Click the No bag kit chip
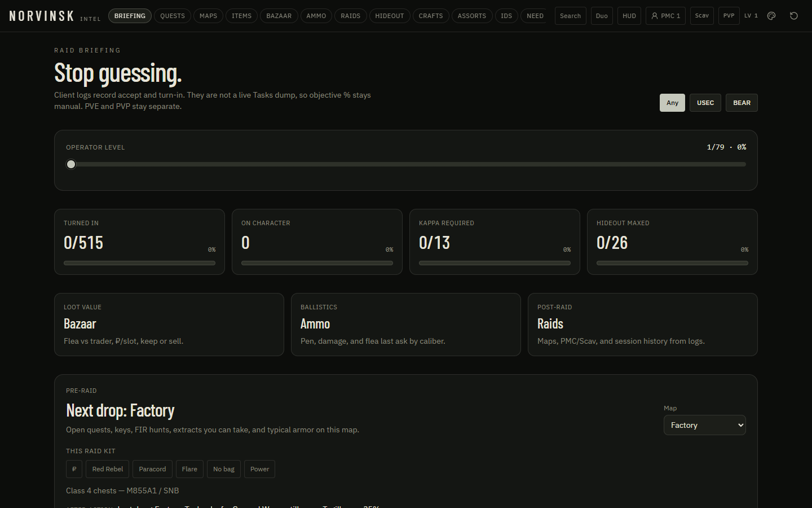Image resolution: width=812 pixels, height=508 pixels. click(x=224, y=469)
